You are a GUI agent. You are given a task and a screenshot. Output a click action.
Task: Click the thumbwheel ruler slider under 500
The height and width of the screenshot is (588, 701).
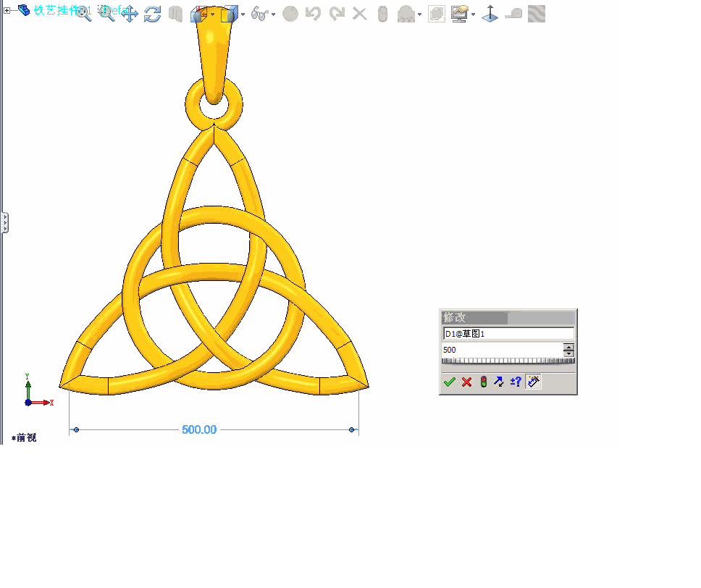(508, 361)
